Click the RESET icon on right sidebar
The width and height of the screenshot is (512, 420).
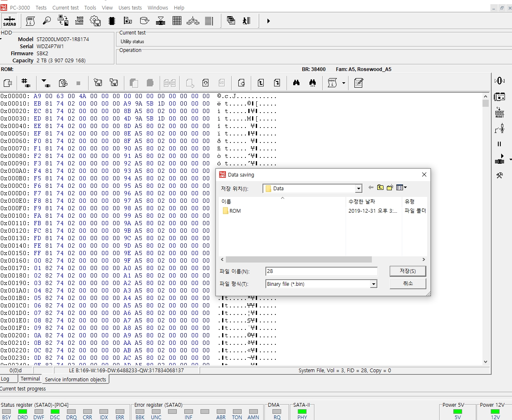tap(500, 113)
